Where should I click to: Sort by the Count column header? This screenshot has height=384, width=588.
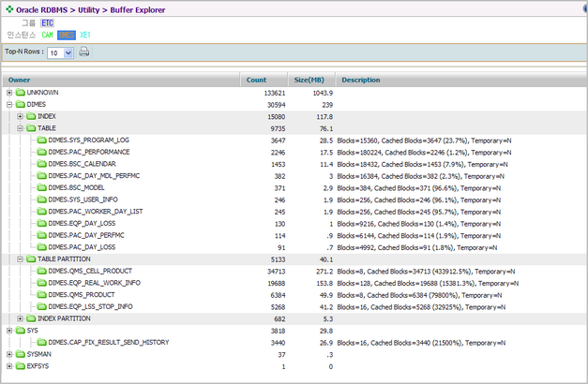pyautogui.click(x=256, y=81)
